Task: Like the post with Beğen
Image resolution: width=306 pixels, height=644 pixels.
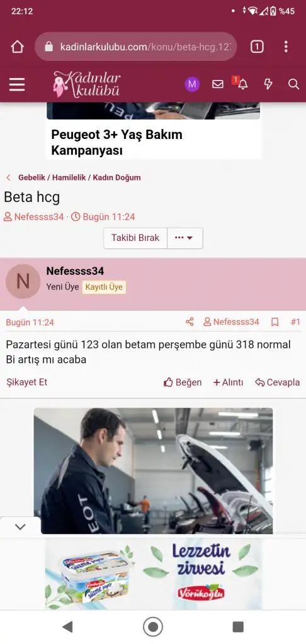Action: pyautogui.click(x=183, y=382)
